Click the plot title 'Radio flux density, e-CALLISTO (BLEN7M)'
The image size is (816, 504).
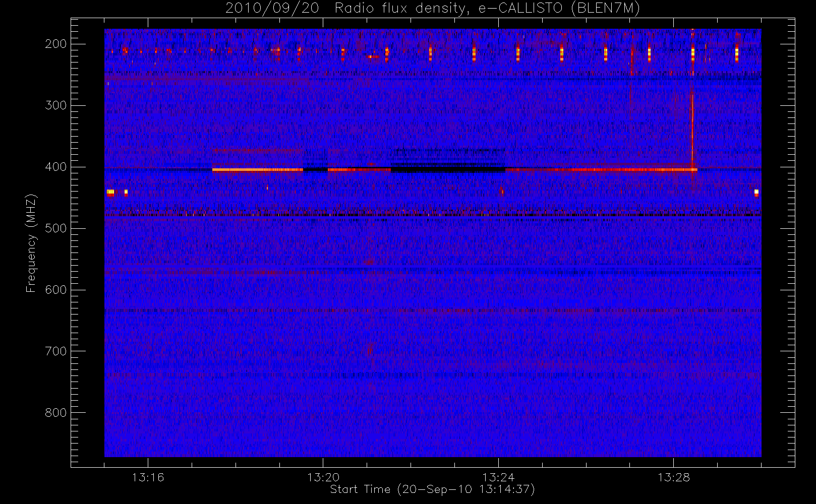click(487, 9)
